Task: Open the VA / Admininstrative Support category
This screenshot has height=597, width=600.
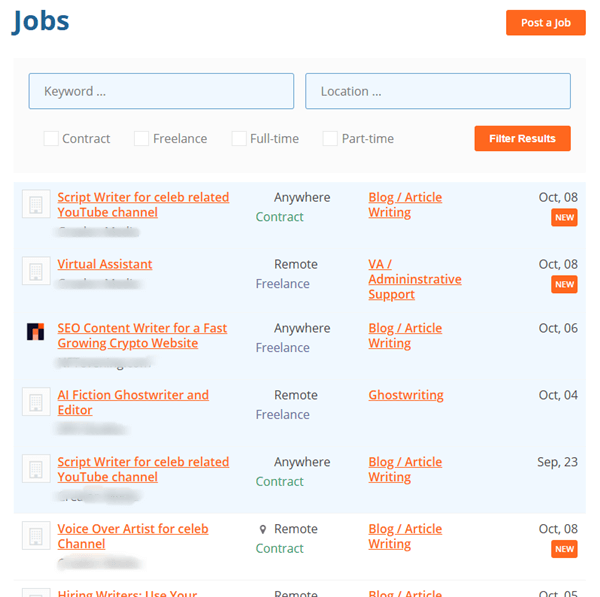Action: [x=414, y=279]
